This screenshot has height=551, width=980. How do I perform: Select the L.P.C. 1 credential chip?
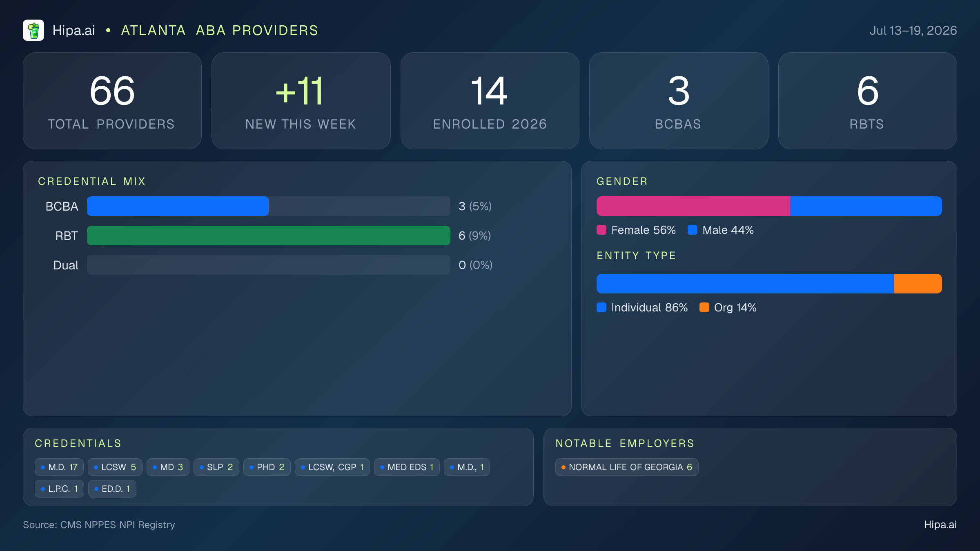tap(59, 489)
